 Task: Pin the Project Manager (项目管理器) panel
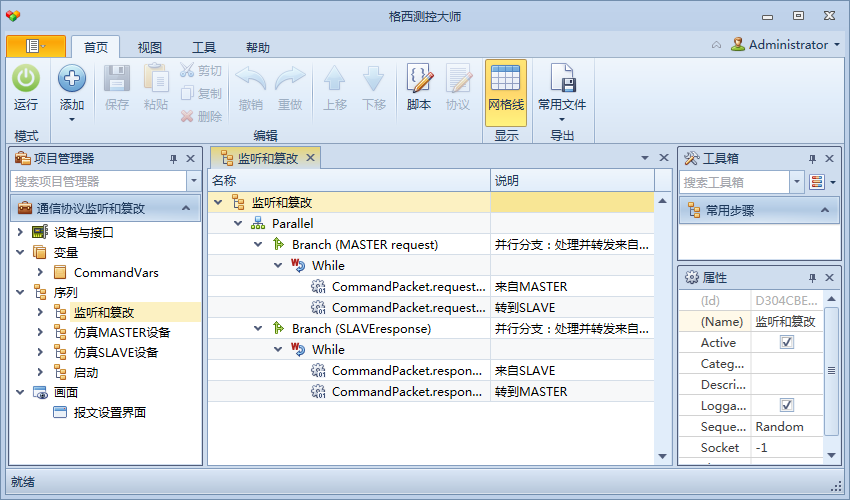click(x=172, y=158)
